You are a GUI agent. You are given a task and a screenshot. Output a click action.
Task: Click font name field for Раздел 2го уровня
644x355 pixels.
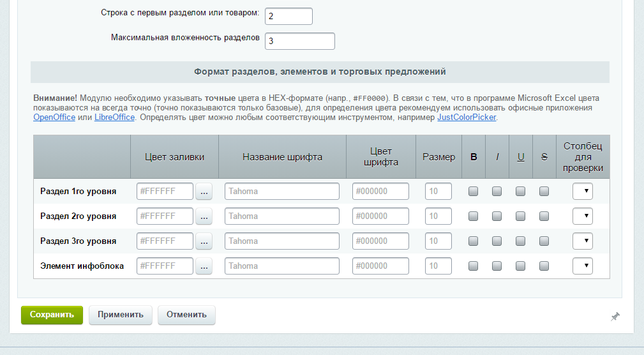coord(281,216)
